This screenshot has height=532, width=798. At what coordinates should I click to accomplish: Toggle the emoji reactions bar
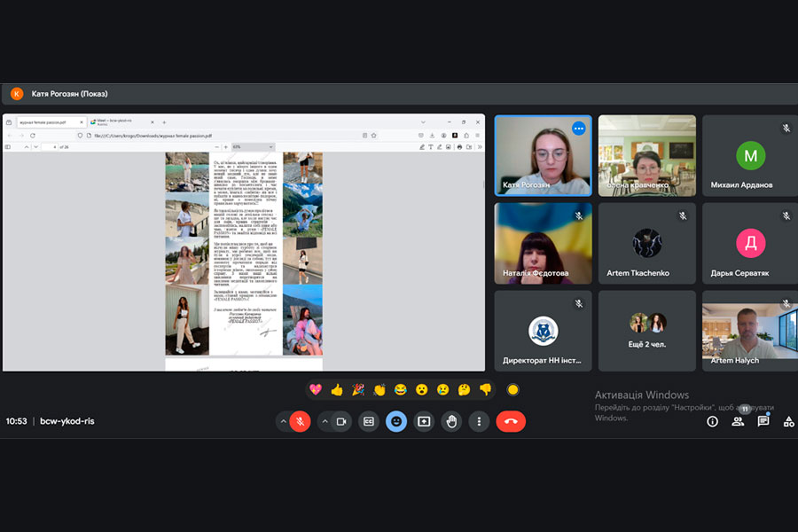pyautogui.click(x=396, y=421)
